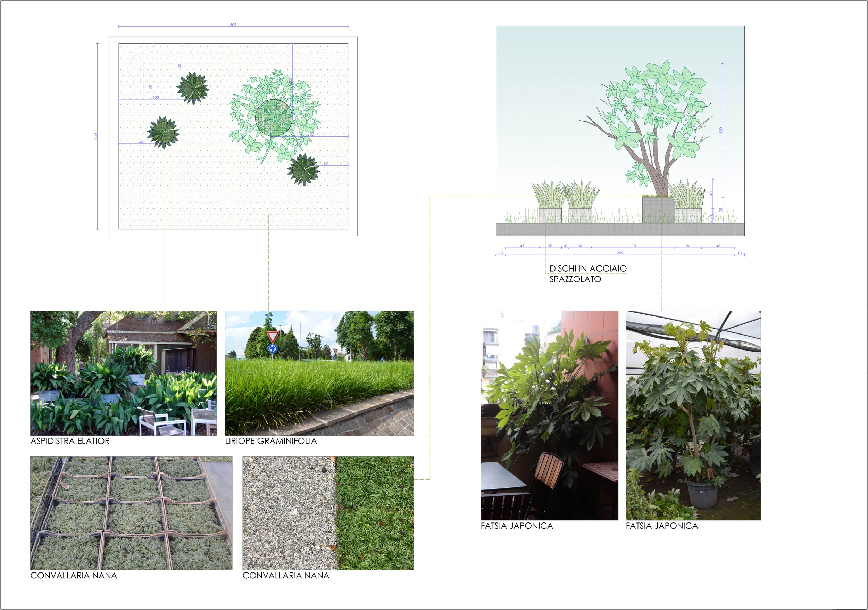Open the Liriope Graminifolia roundabout photo
This screenshot has height=610, width=868.
[x=319, y=373]
